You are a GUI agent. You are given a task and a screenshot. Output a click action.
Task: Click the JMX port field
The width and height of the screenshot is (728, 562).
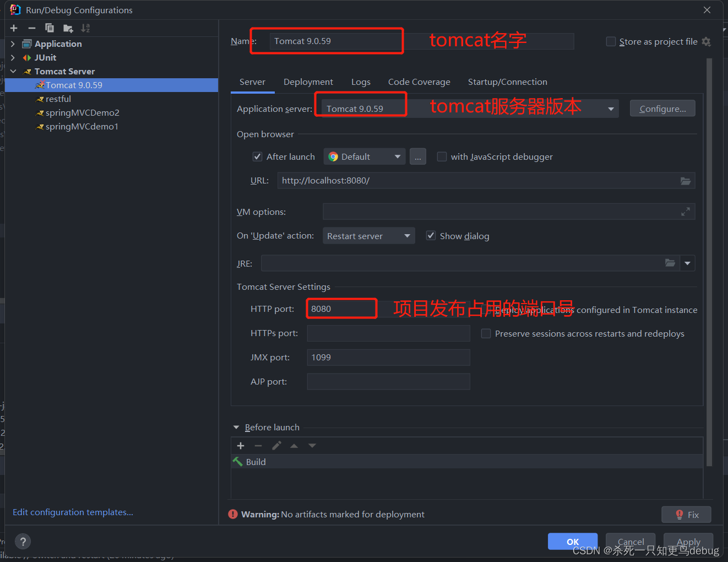click(388, 358)
